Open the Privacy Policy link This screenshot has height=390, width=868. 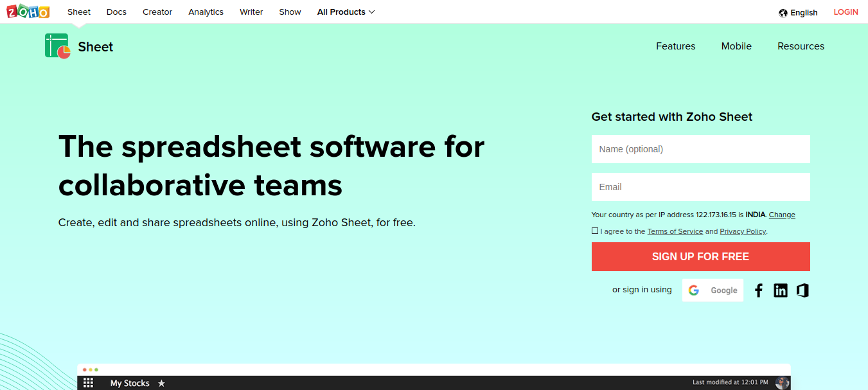point(743,231)
